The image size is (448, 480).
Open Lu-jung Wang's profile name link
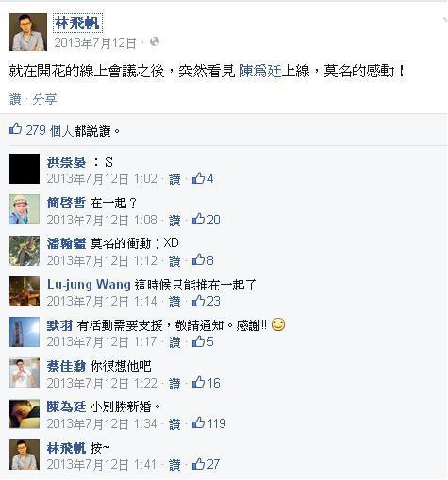[89, 285]
